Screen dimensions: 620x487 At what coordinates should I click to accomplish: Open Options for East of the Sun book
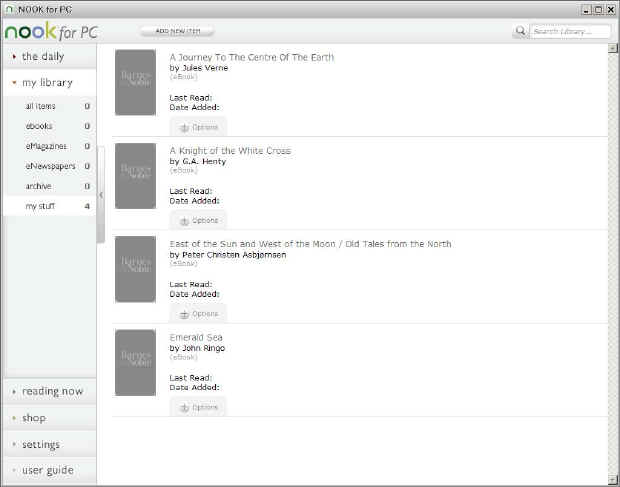[x=198, y=314]
